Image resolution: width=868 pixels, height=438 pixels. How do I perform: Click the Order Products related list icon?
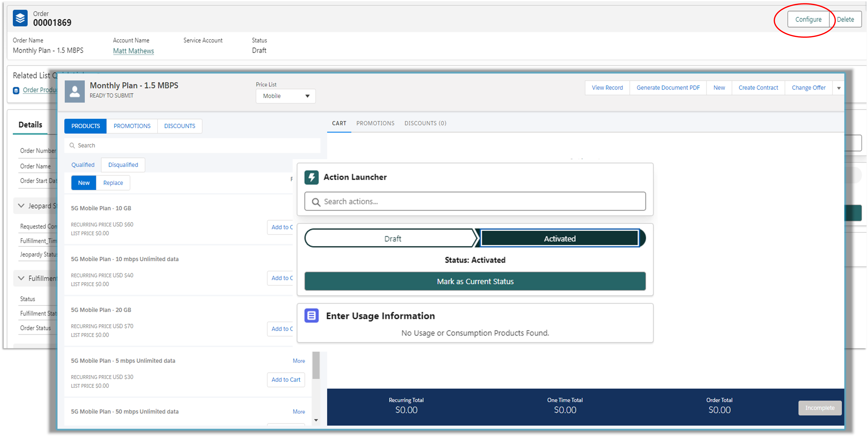(x=16, y=90)
